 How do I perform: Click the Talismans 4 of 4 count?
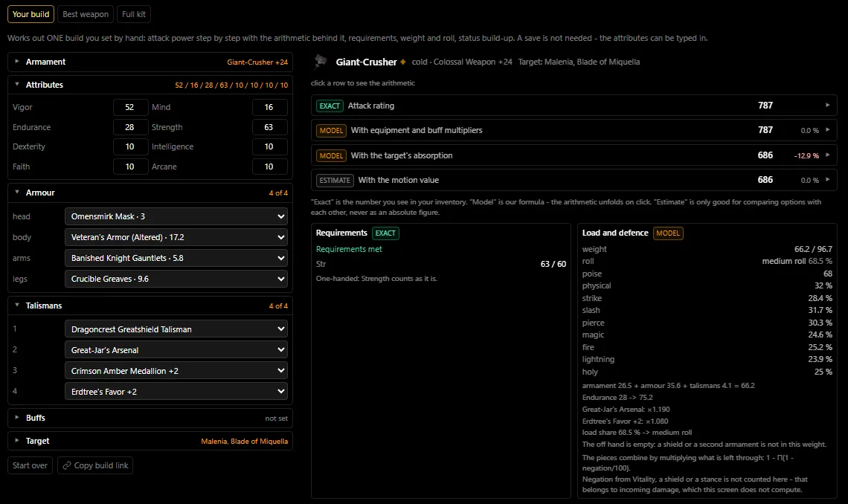278,306
